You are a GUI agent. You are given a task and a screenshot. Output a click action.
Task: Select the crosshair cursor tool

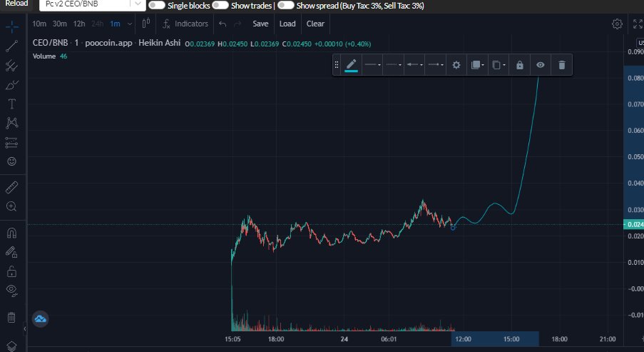12,27
